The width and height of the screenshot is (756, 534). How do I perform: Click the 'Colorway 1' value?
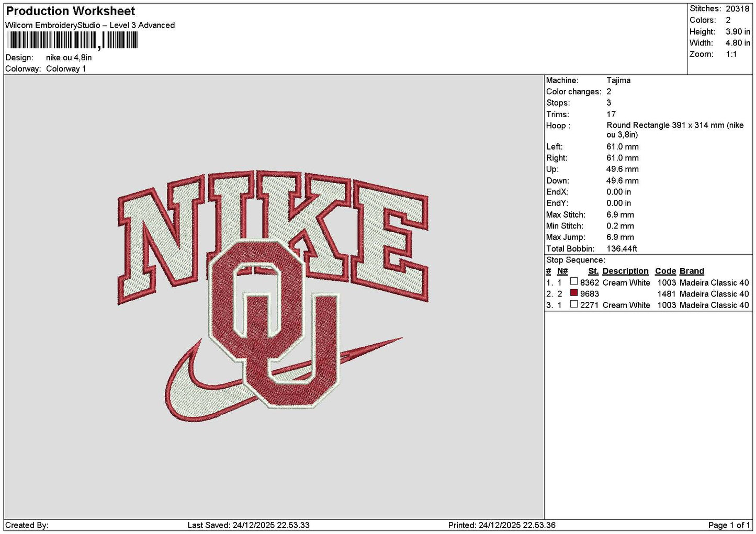pyautogui.click(x=66, y=69)
